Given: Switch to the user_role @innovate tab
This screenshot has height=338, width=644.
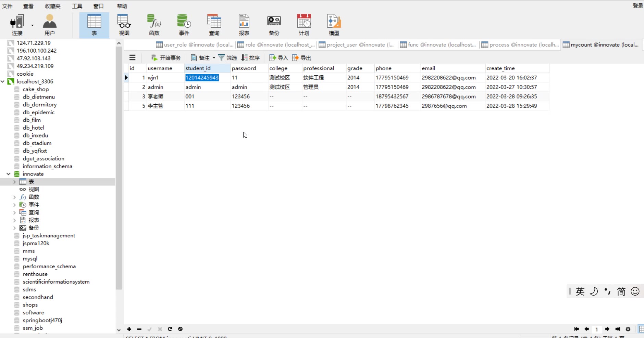Looking at the screenshot, I should pos(195,45).
